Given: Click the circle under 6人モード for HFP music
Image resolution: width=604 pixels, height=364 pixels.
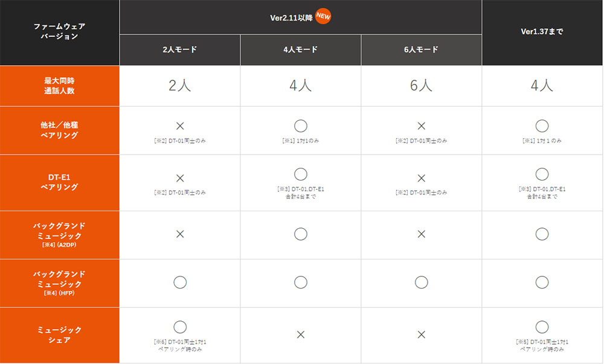Looking at the screenshot, I should tap(422, 283).
